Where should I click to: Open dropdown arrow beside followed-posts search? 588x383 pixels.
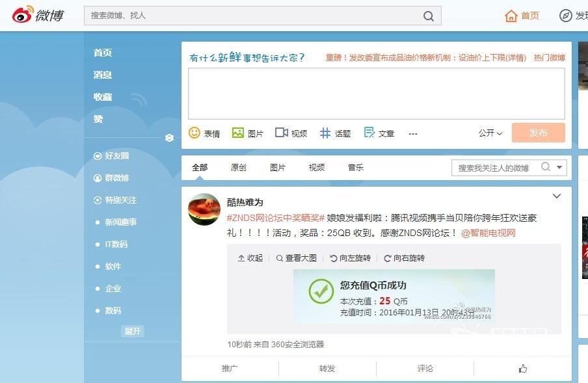[x=559, y=168]
